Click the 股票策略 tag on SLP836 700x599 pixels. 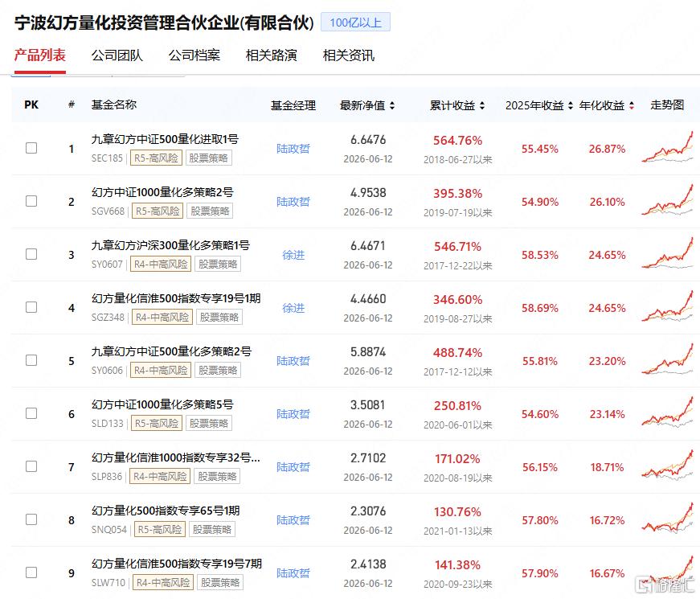point(217,477)
